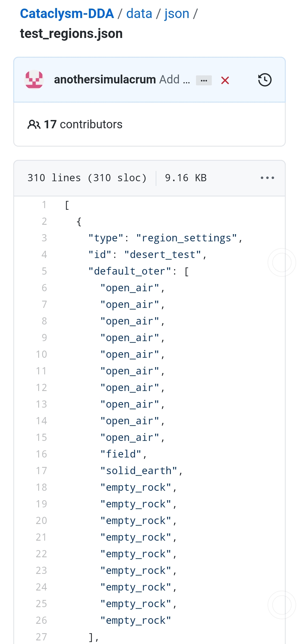Click the red X failed status icon

tap(225, 80)
